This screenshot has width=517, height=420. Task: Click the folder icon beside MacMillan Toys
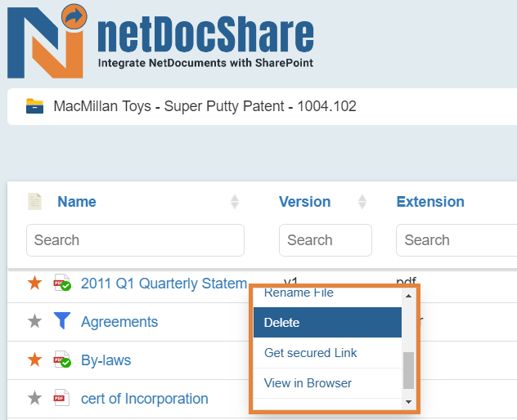[34, 106]
